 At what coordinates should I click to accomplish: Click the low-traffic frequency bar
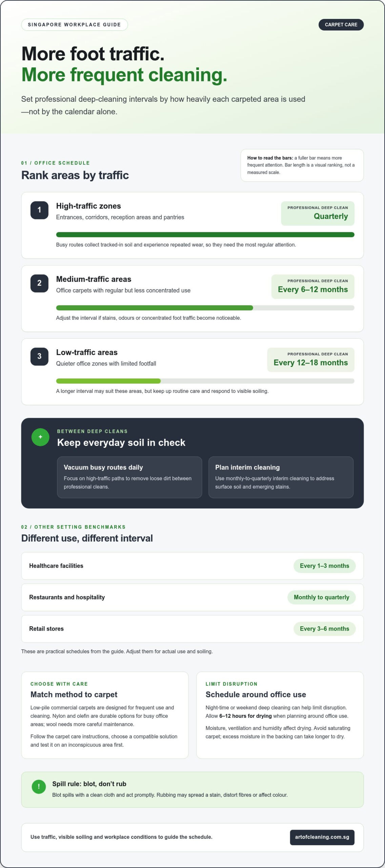[x=205, y=381]
